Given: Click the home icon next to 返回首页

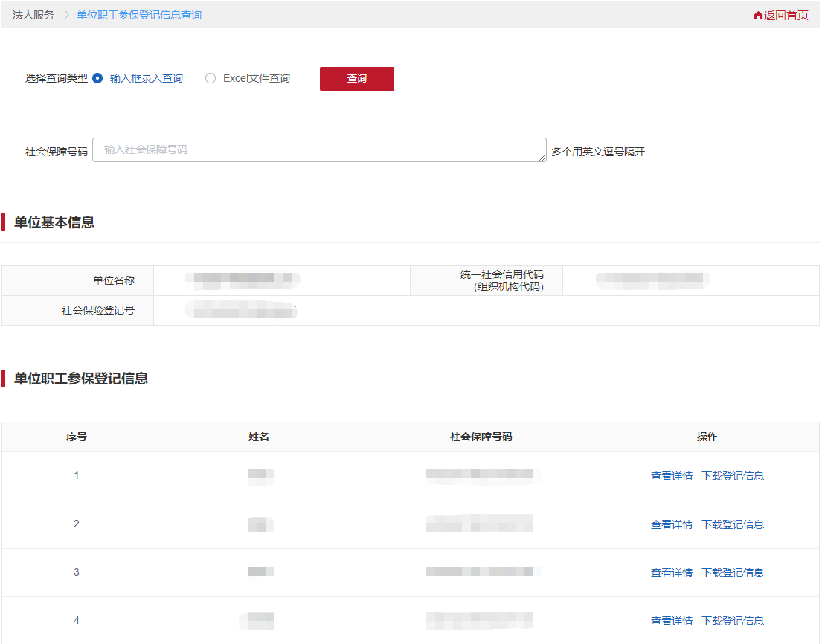Looking at the screenshot, I should (757, 15).
